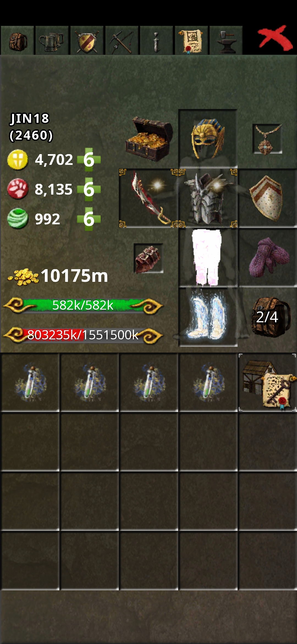Open the treasure chest icon
Viewport: 297px width, 644px height.
[149, 139]
